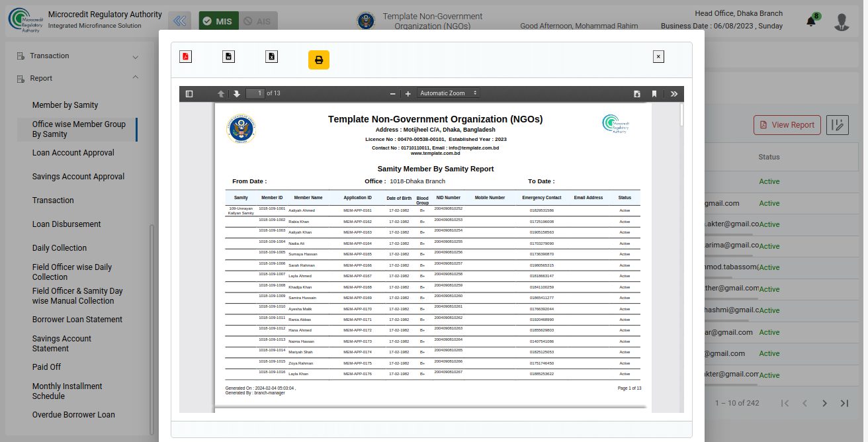
Task: Switch to MIS module
Action: pos(218,21)
